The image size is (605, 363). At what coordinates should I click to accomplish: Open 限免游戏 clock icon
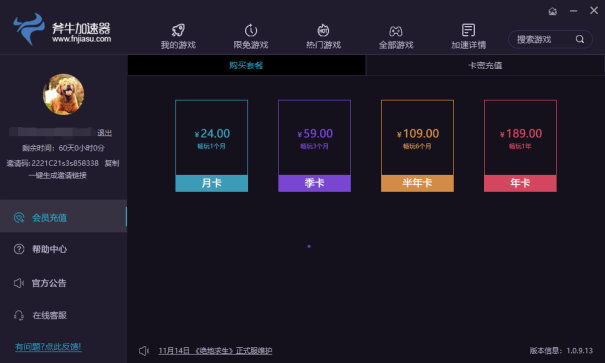click(x=251, y=30)
